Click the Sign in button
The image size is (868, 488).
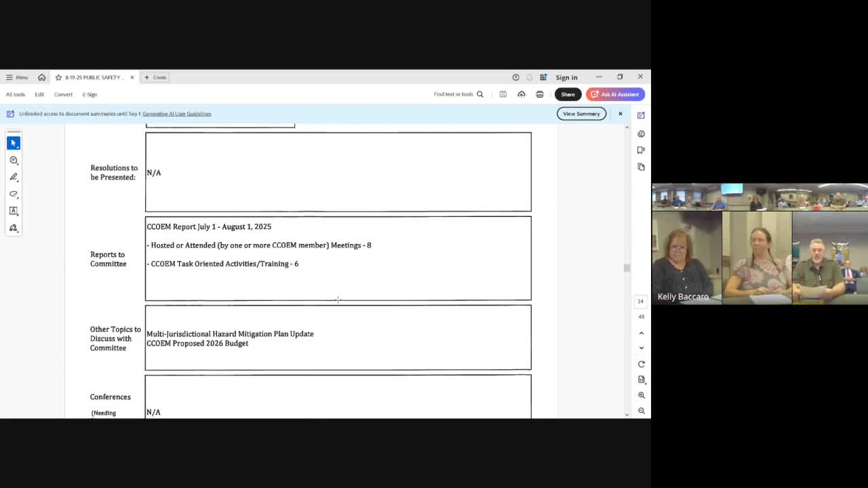coord(566,77)
